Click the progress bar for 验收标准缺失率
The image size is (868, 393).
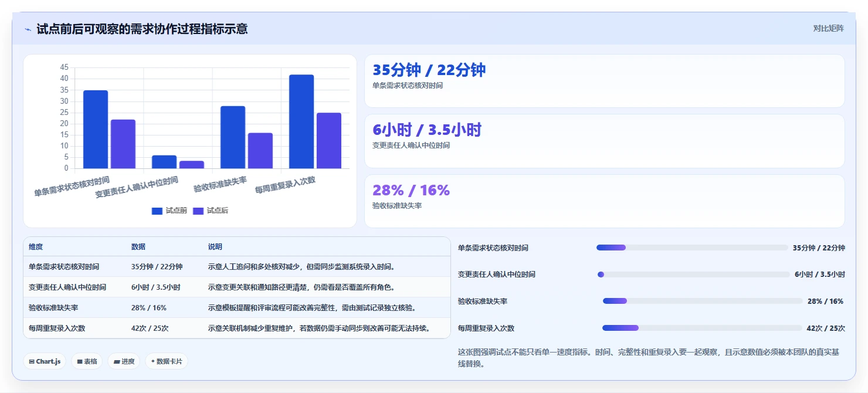tap(703, 301)
